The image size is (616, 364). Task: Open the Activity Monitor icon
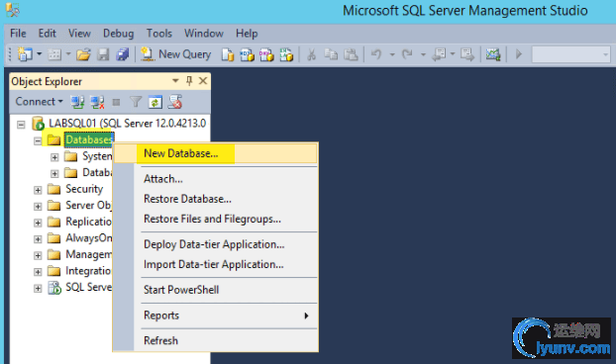[x=493, y=54]
